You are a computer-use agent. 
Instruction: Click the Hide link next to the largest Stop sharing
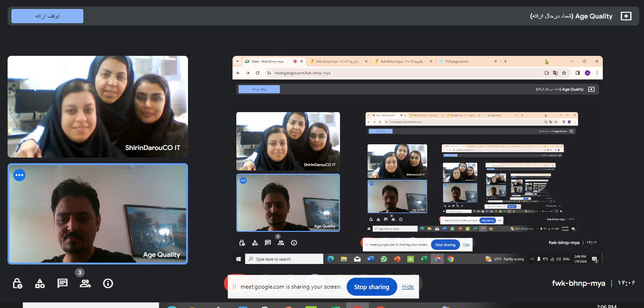408,287
